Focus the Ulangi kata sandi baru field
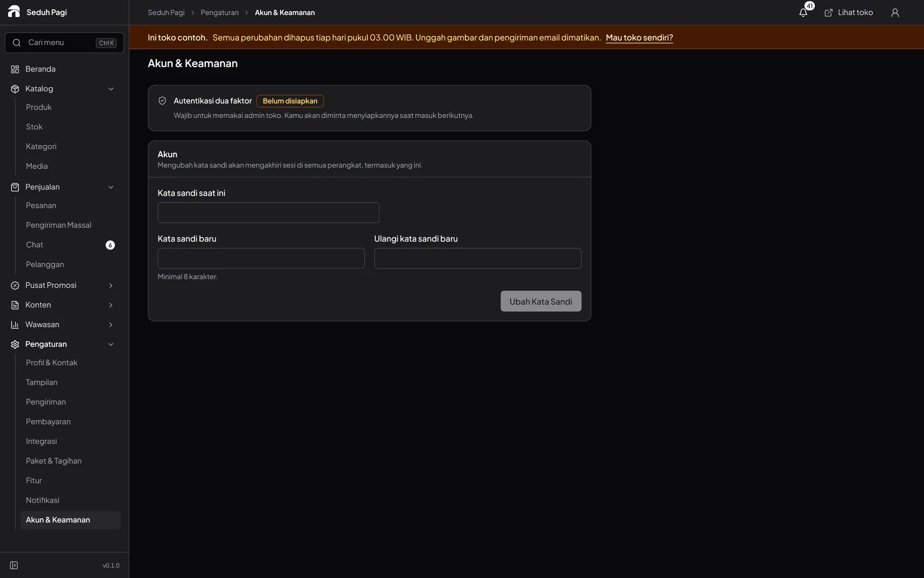This screenshot has height=578, width=924. (x=478, y=258)
